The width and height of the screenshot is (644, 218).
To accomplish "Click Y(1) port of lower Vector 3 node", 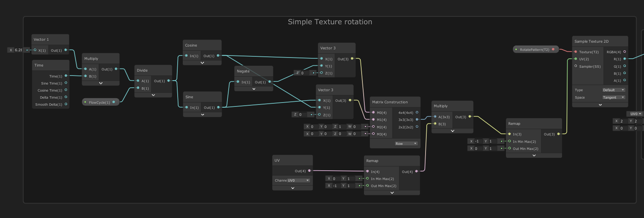I will (320, 107).
